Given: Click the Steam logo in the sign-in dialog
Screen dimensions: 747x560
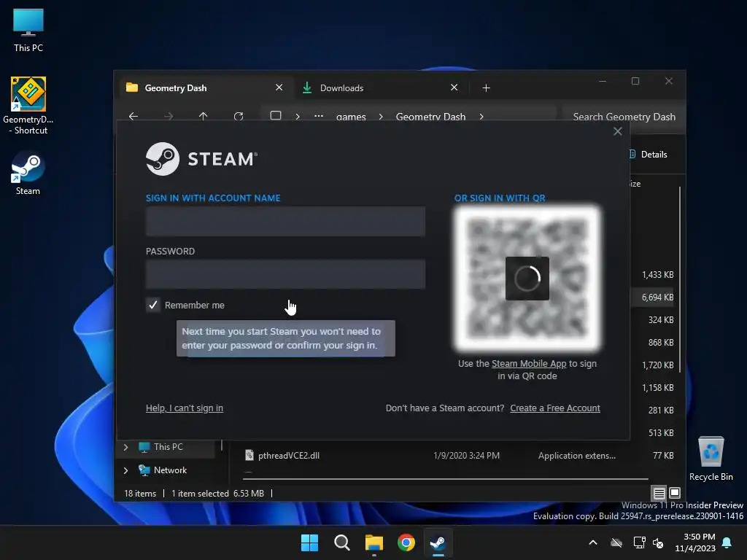Looking at the screenshot, I should pyautogui.click(x=201, y=159).
